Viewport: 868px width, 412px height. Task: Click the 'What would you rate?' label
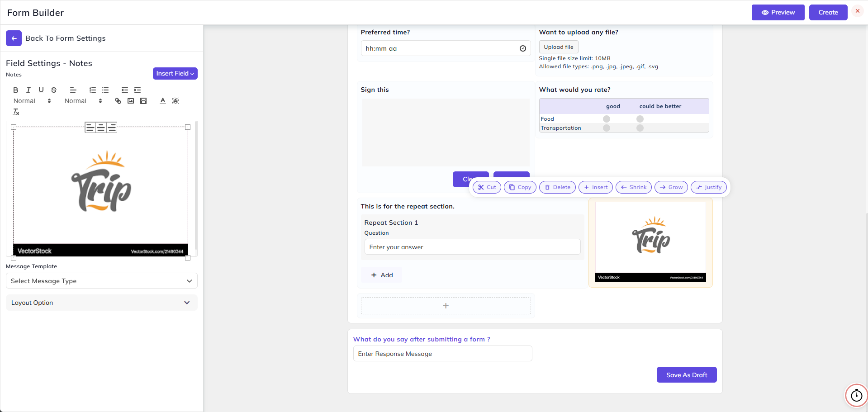575,90
